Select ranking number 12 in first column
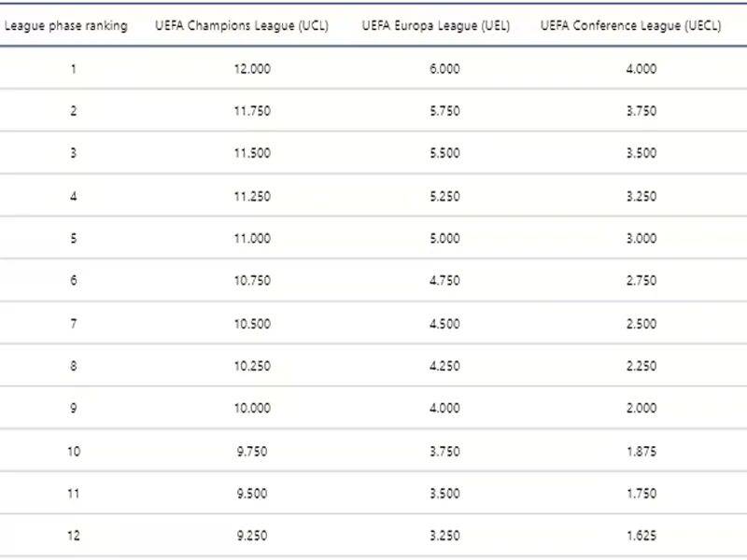 tap(74, 537)
